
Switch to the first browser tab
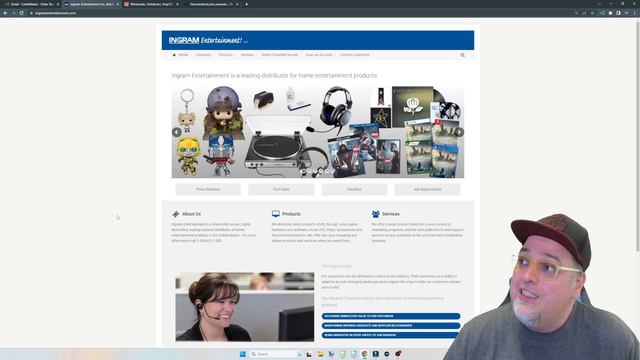point(31,4)
